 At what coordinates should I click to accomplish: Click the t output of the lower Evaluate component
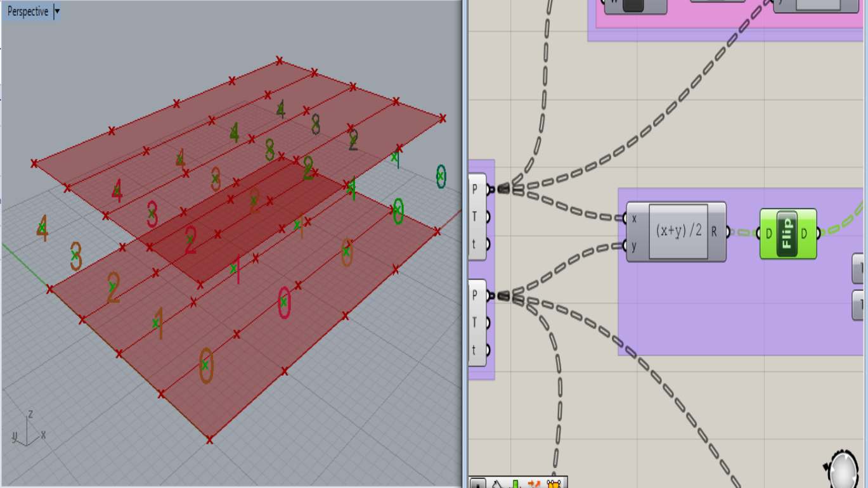tap(489, 350)
